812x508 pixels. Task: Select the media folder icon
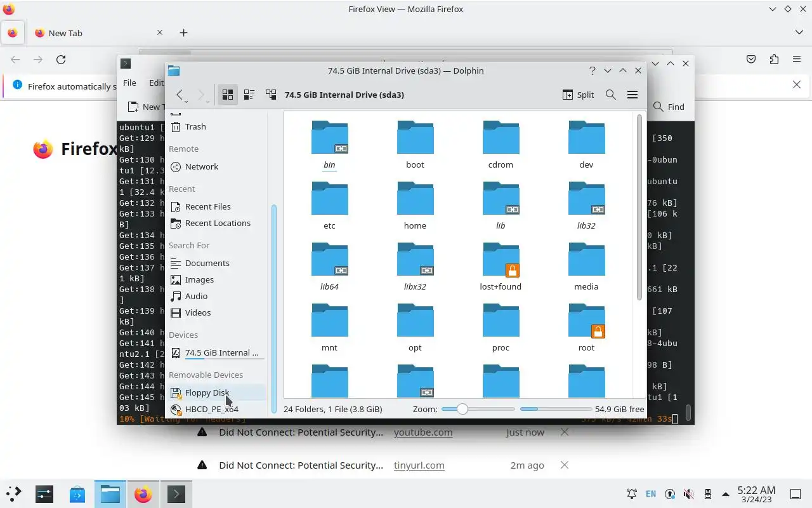pos(586,259)
